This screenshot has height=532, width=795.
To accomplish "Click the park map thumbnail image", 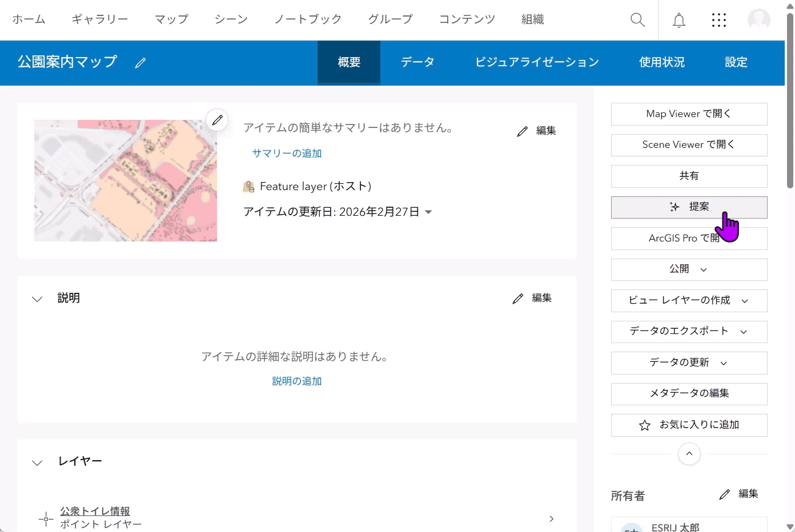I will 126,180.
